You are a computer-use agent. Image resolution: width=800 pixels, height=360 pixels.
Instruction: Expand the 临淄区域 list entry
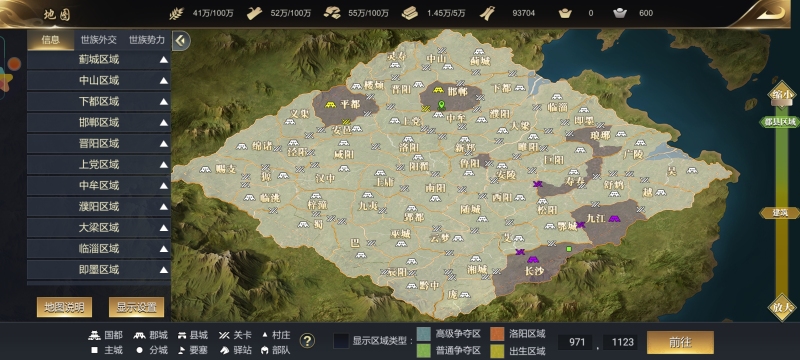99,248
